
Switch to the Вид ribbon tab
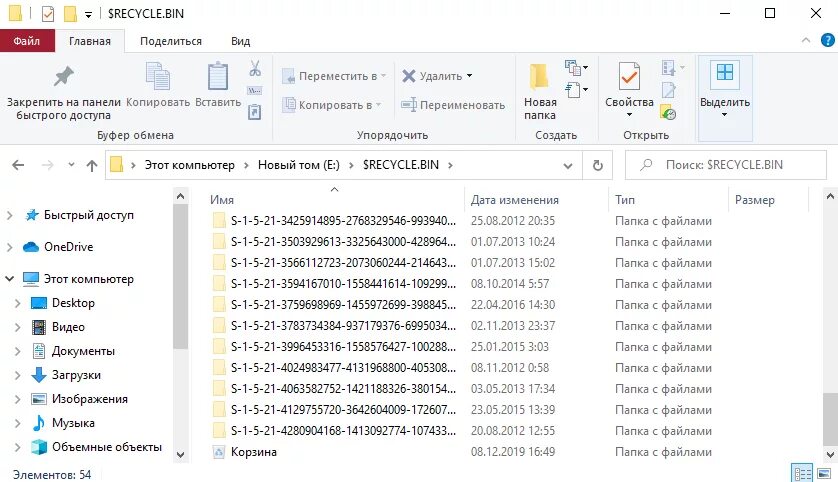coord(240,41)
